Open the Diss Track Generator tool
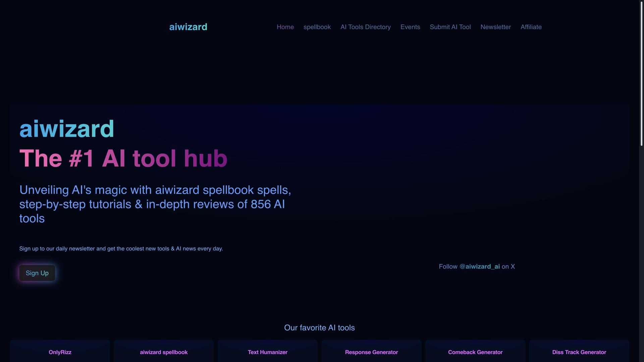The height and width of the screenshot is (362, 644). [x=579, y=352]
